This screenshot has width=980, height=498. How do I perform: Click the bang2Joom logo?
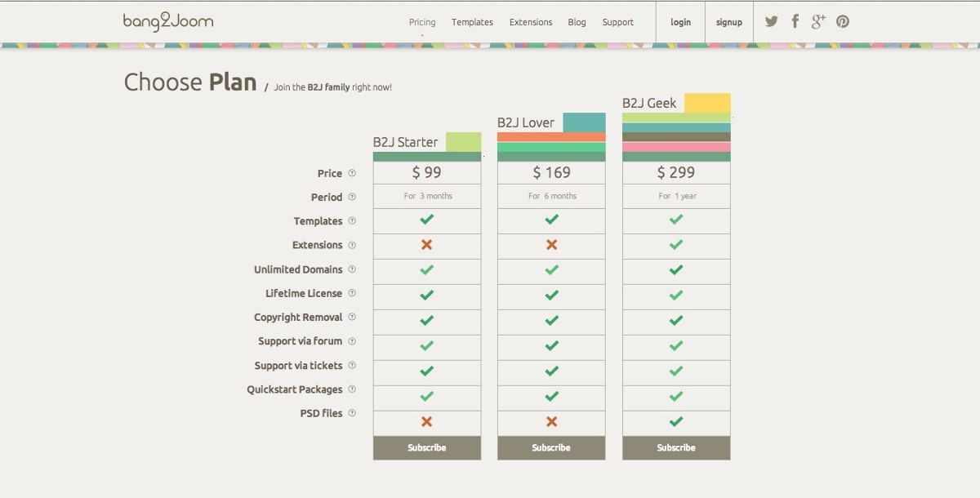(x=168, y=22)
